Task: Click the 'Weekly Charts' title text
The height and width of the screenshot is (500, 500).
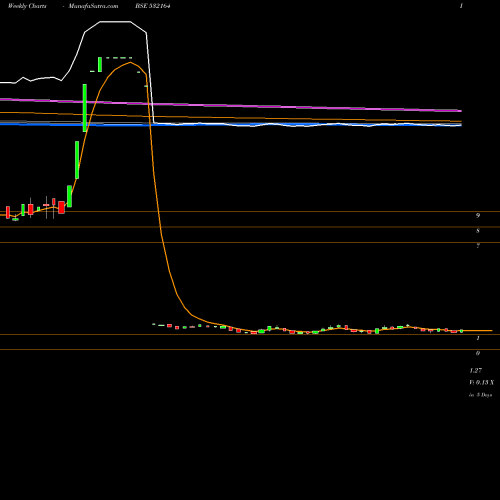Action: point(27,6)
